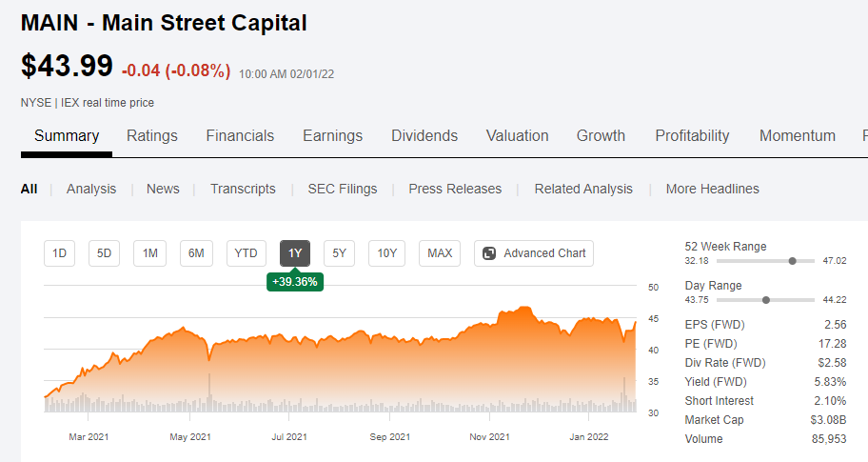This screenshot has height=462, width=868.
Task: Click the Advanced Chart expand icon
Action: 489,253
